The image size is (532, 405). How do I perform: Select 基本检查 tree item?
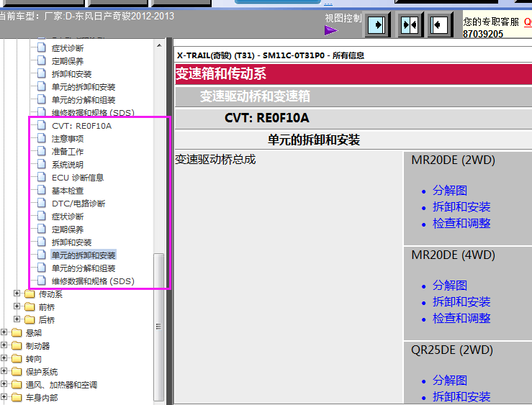point(68,191)
